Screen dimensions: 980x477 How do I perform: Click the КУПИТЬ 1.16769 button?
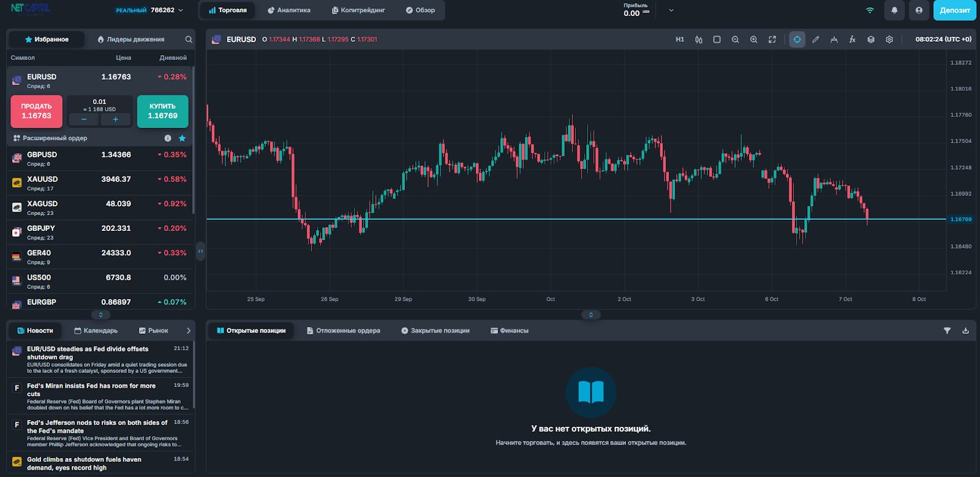[162, 111]
